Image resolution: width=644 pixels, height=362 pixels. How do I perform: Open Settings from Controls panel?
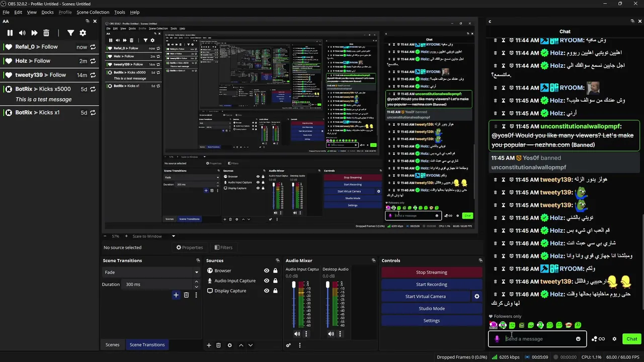(x=432, y=321)
